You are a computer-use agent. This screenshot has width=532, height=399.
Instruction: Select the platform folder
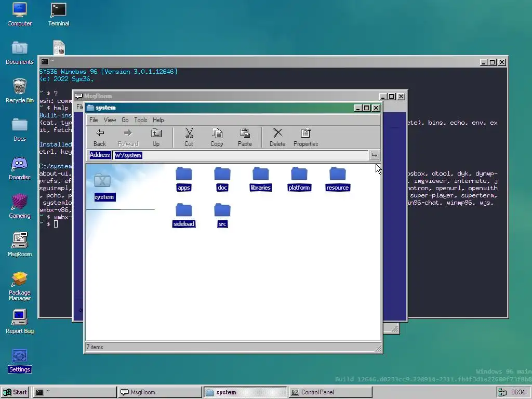click(x=299, y=179)
